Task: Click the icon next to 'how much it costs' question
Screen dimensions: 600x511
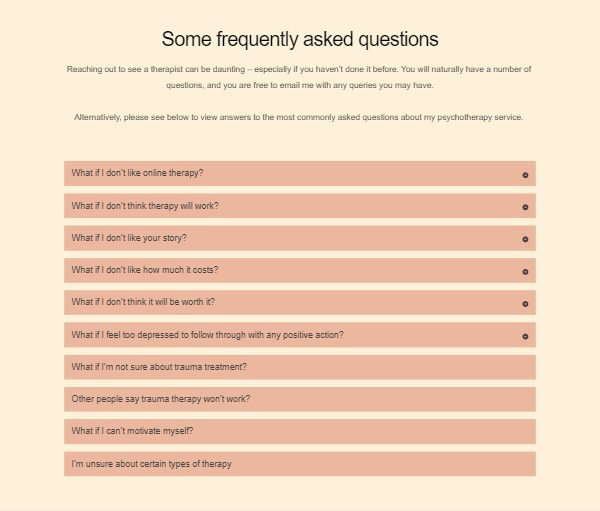Action: point(525,272)
